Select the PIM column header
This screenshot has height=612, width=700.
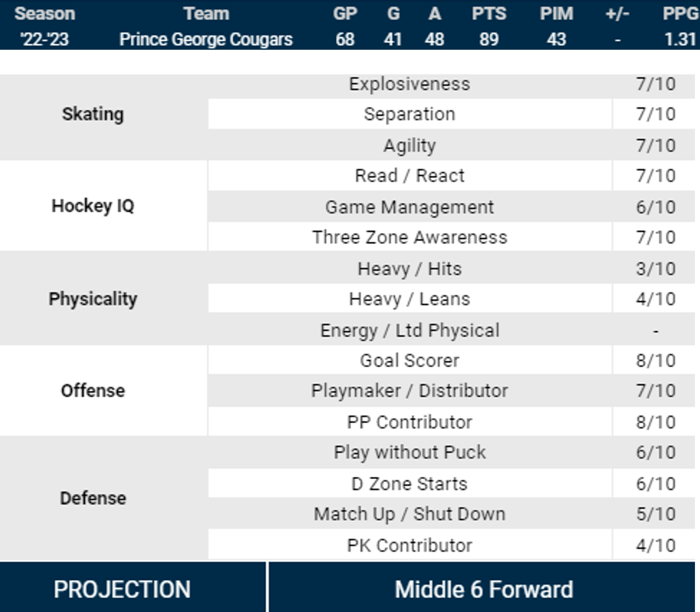[x=556, y=14]
